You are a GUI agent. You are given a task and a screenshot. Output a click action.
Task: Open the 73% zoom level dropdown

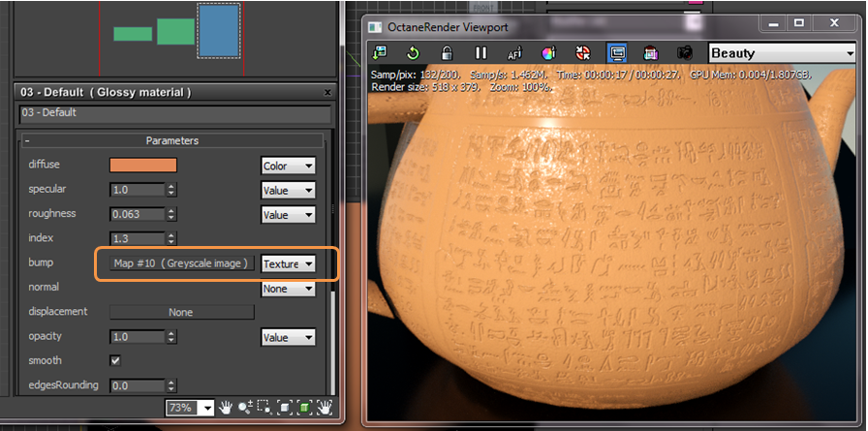click(x=189, y=409)
